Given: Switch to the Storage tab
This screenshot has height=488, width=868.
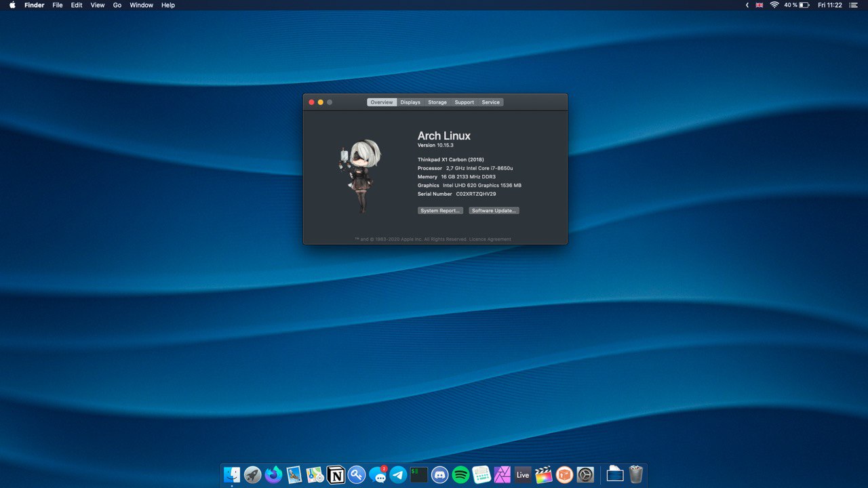Looking at the screenshot, I should (x=437, y=102).
